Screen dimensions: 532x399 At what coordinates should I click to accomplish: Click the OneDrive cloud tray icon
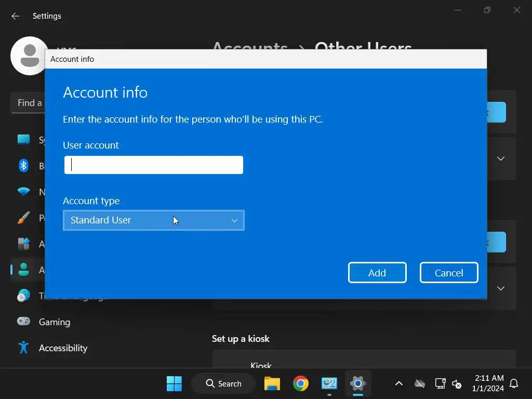click(420, 384)
